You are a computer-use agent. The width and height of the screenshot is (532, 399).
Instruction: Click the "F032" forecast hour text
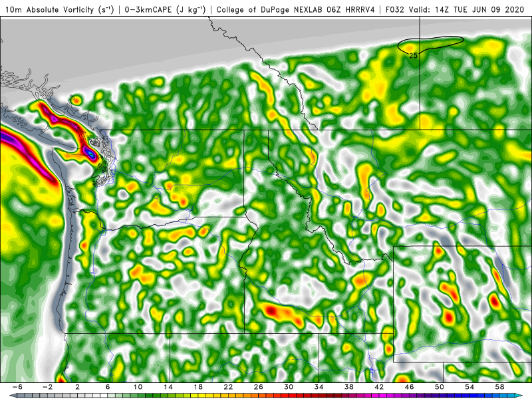(x=395, y=10)
